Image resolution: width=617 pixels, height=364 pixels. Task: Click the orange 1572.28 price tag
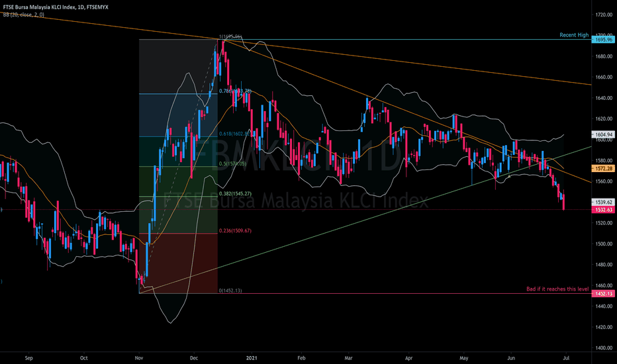[604, 168]
